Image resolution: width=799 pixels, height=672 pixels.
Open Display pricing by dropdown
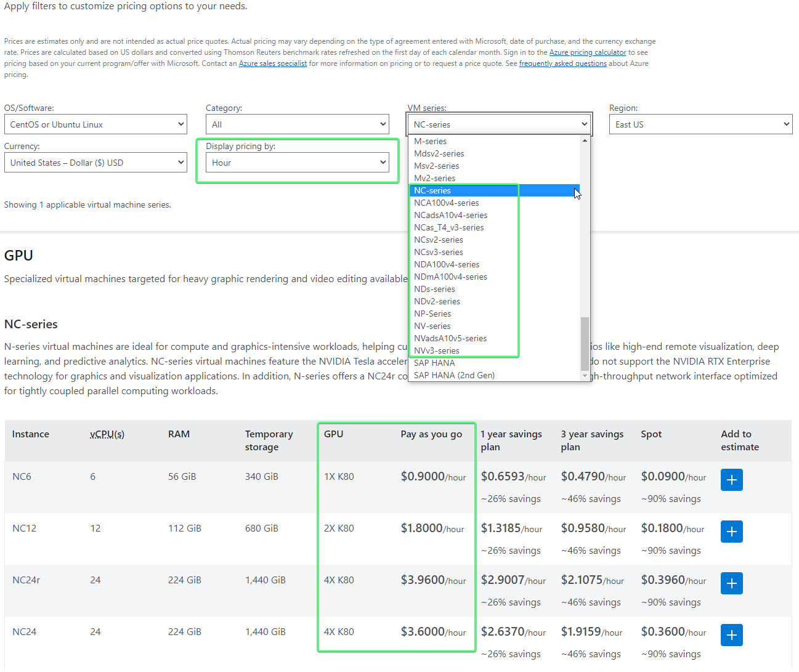coord(297,163)
